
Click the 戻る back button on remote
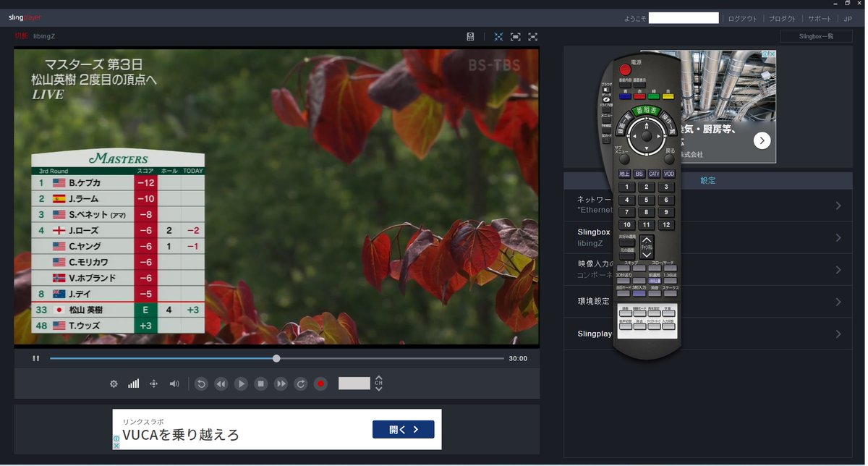[x=670, y=158]
